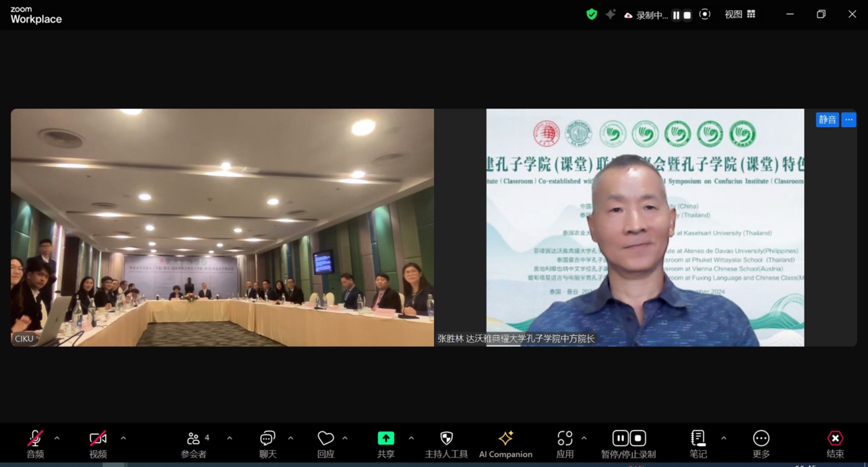Open the View (视图) layout menu
Image resolution: width=868 pixels, height=467 pixels.
point(740,14)
